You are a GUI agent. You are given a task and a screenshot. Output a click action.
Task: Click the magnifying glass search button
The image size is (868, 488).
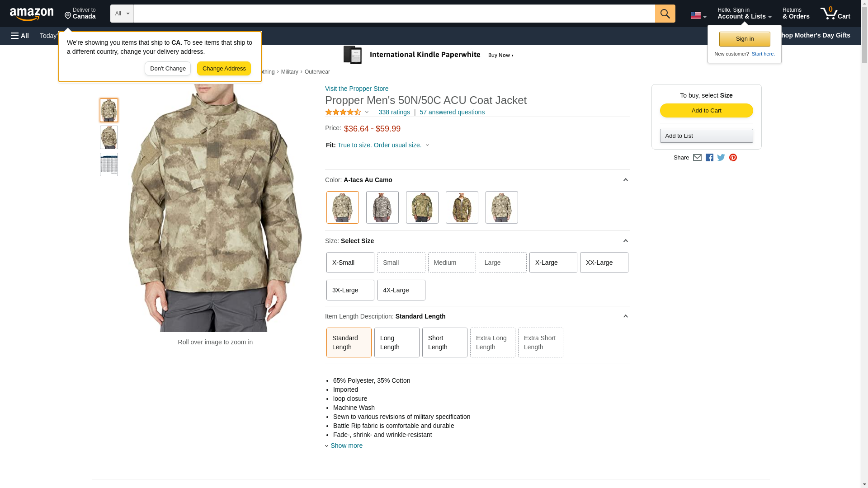pyautogui.click(x=665, y=14)
